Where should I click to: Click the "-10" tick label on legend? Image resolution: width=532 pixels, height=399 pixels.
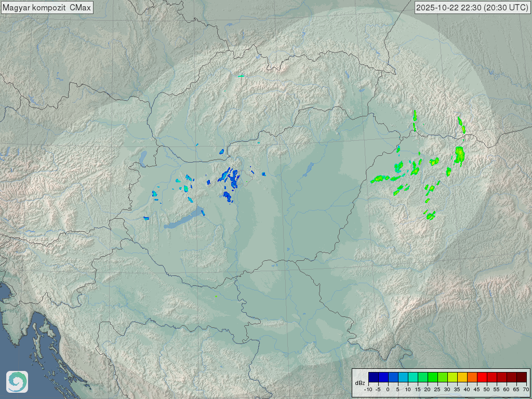click(368, 389)
